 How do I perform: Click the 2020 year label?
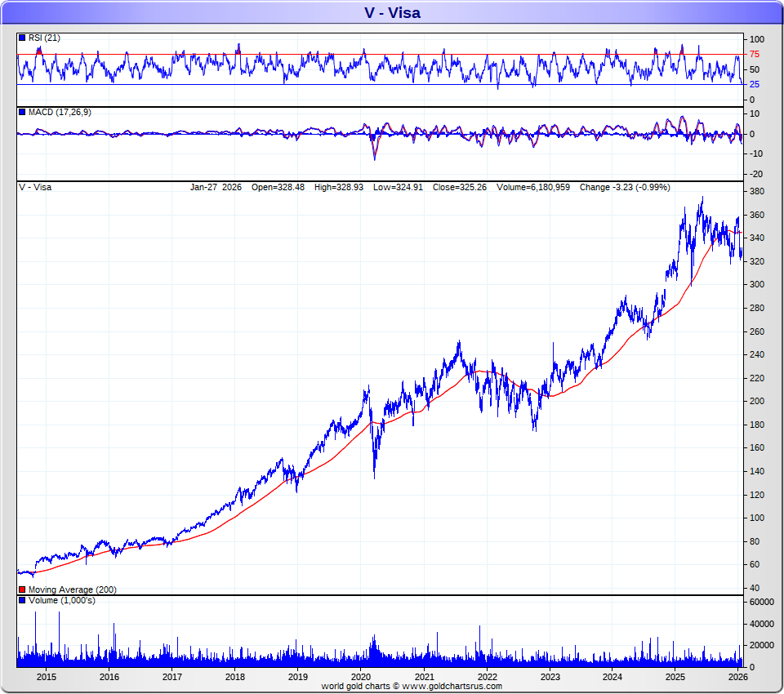[x=360, y=677]
